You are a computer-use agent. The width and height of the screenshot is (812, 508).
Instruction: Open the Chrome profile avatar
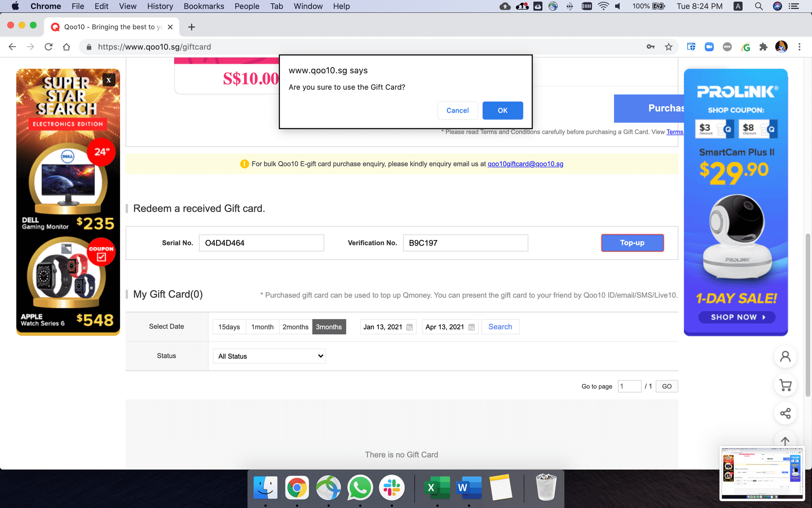click(x=781, y=47)
